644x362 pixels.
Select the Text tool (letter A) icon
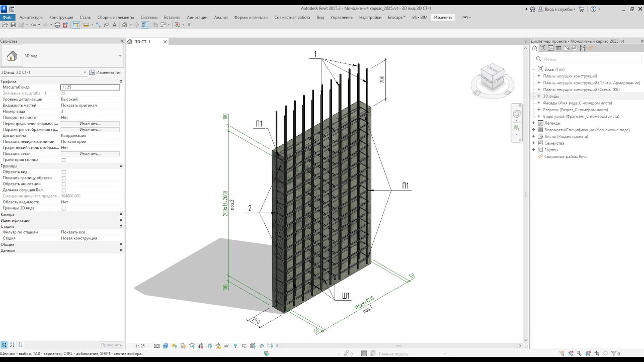[115, 25]
